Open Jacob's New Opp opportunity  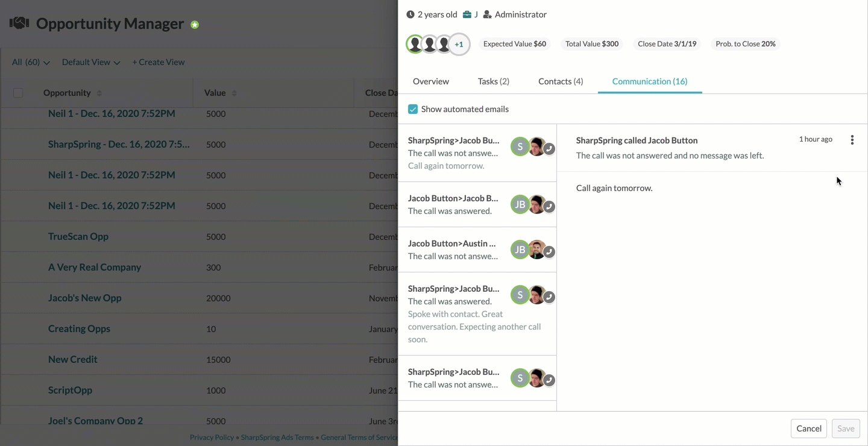(x=85, y=298)
